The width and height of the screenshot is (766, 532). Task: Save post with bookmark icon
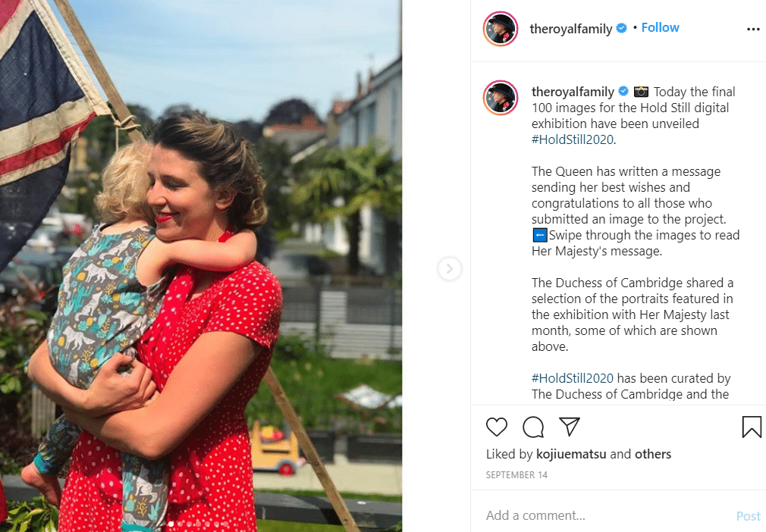click(x=752, y=427)
